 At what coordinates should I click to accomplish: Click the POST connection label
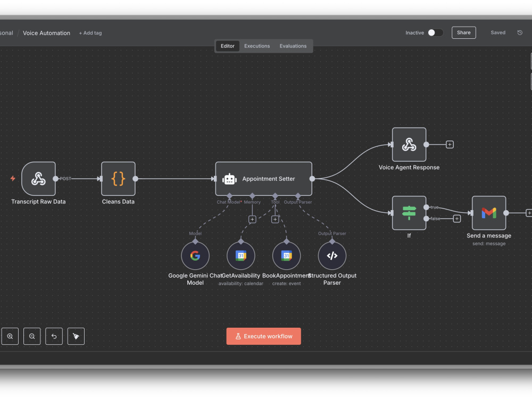click(65, 178)
